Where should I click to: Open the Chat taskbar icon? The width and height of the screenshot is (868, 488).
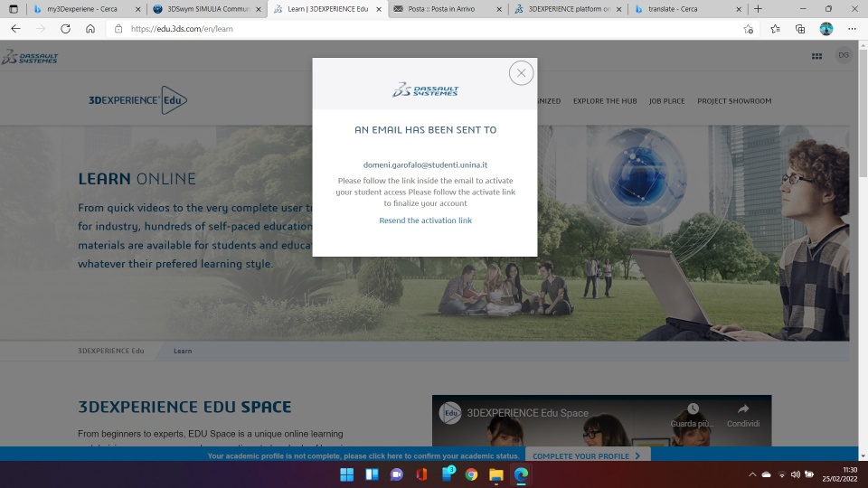point(397,474)
